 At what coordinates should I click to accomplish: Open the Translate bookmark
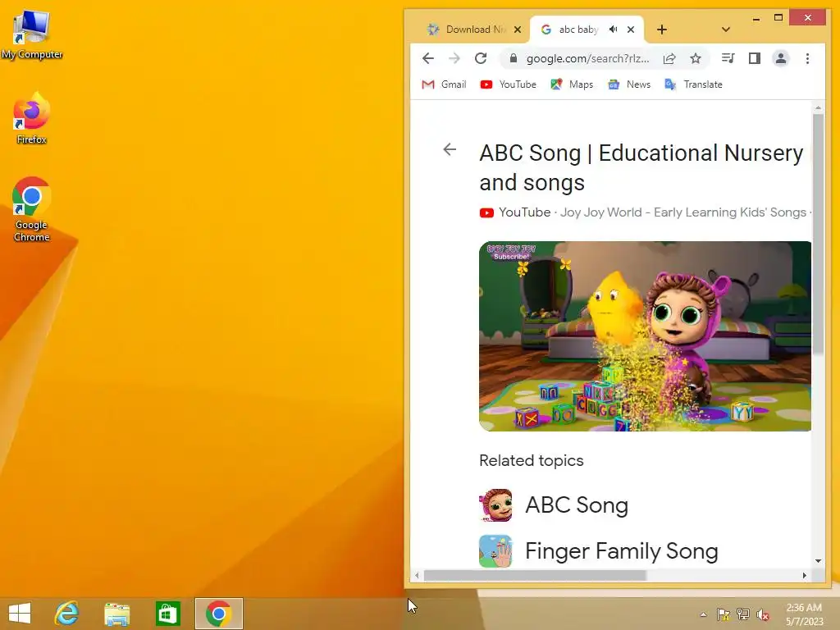(x=693, y=84)
